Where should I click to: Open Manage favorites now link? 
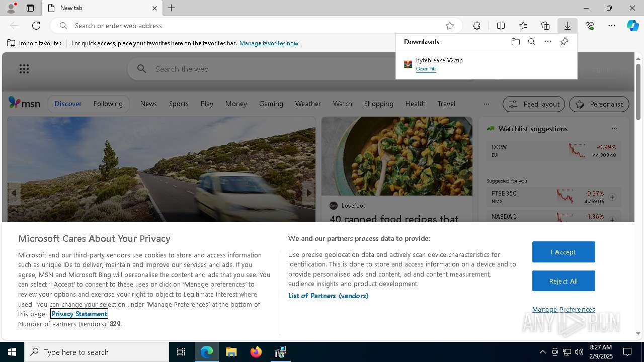269,43
